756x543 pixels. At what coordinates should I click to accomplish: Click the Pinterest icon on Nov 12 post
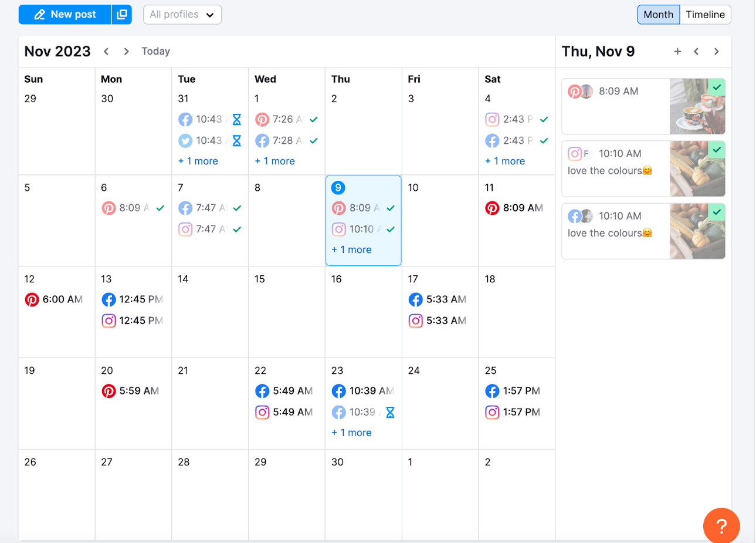(x=32, y=299)
